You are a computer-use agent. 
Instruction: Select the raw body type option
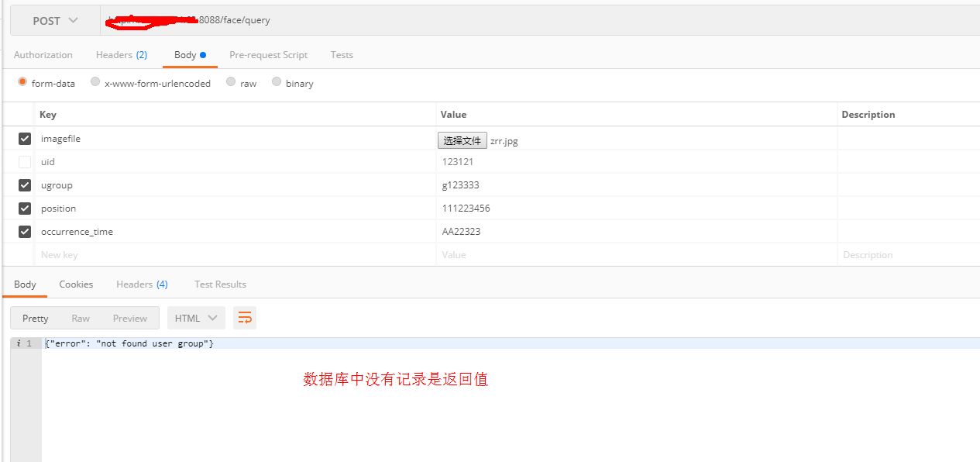pyautogui.click(x=231, y=82)
